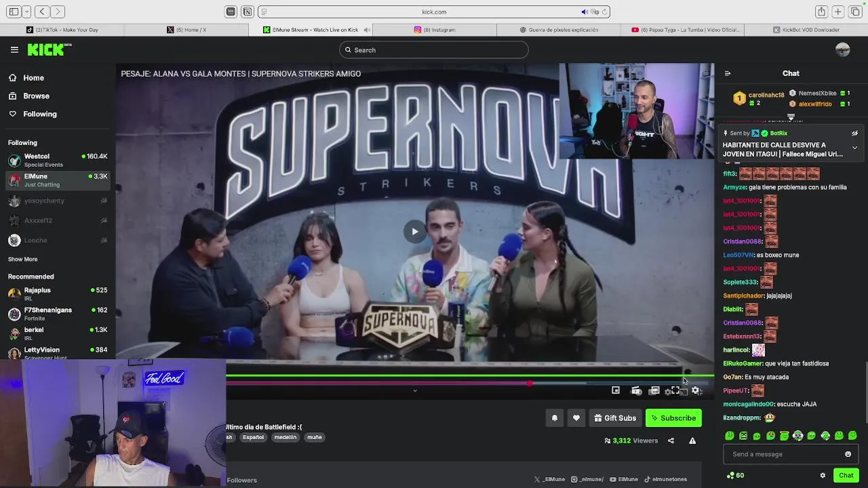
Task: Open elmunetones TikTok link
Action: click(x=665, y=479)
